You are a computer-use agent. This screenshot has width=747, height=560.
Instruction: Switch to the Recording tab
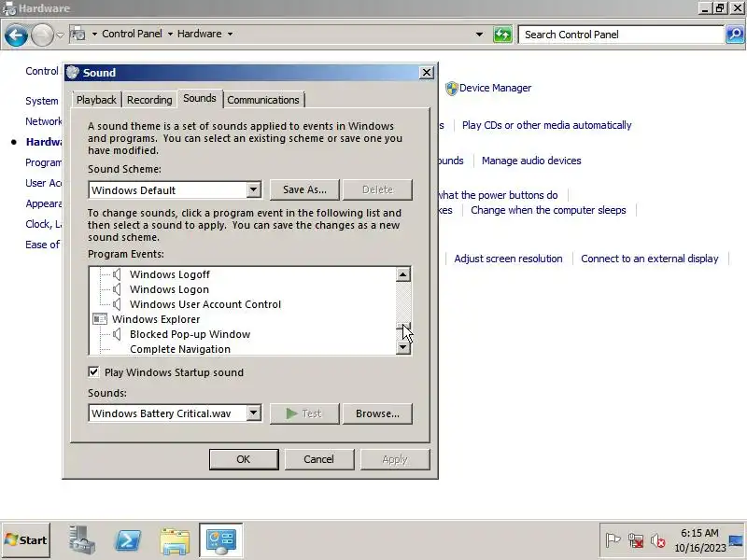click(x=149, y=100)
